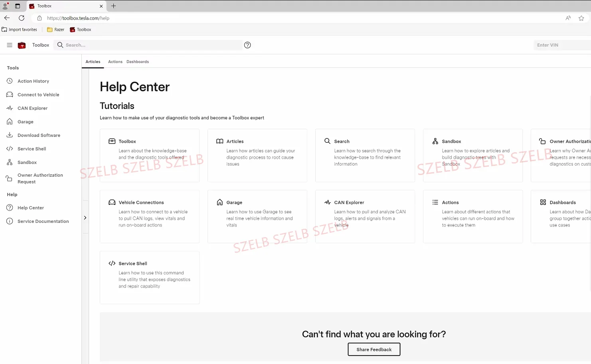Viewport: 591px width, 364px height.
Task: Click Import favorites in the favorites bar
Action: (x=19, y=30)
